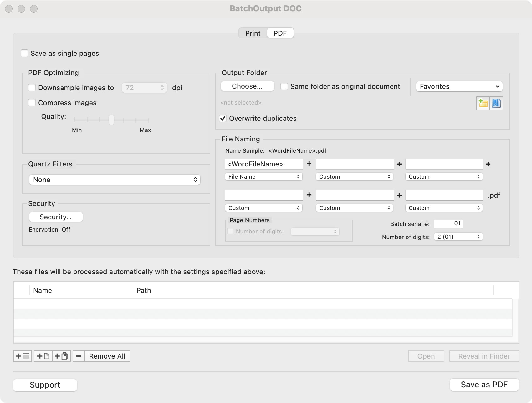The height and width of the screenshot is (403, 532).
Task: Open the Quartz Filters None dropdown
Action: coord(115,180)
